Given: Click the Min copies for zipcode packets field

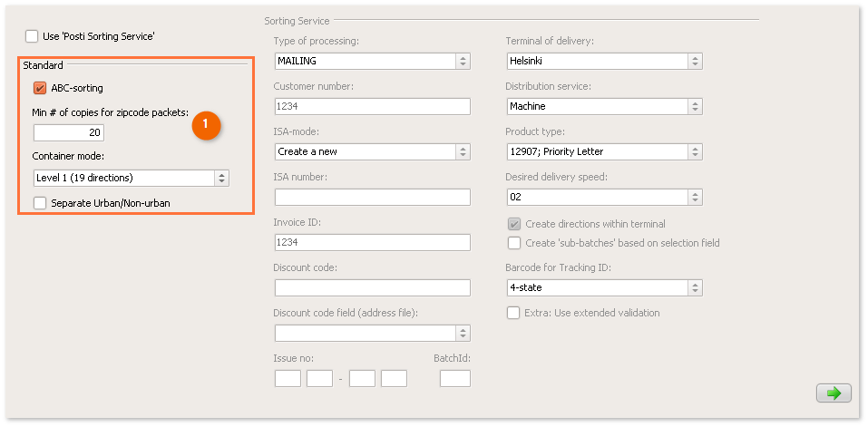Looking at the screenshot, I should click(69, 132).
